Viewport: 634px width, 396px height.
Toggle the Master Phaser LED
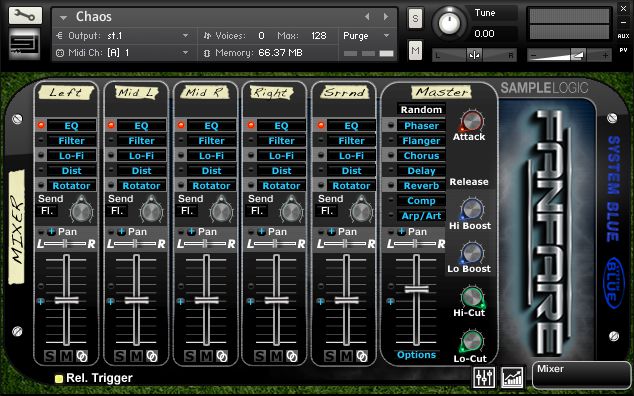tap(391, 125)
